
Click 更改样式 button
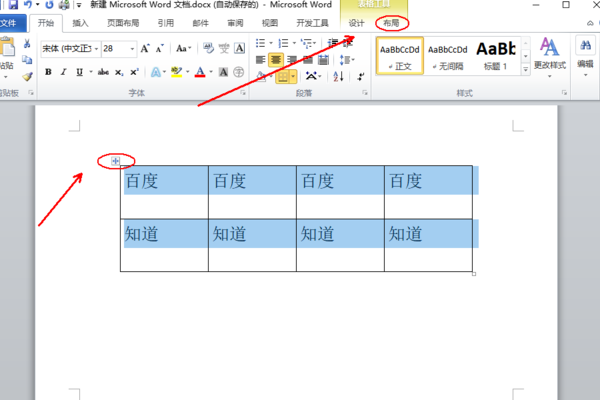(550, 57)
